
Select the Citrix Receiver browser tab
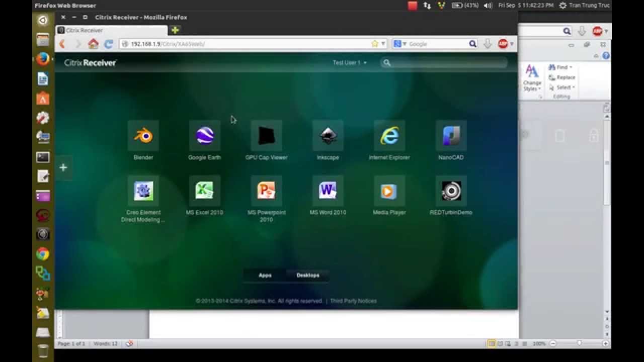coord(112,30)
